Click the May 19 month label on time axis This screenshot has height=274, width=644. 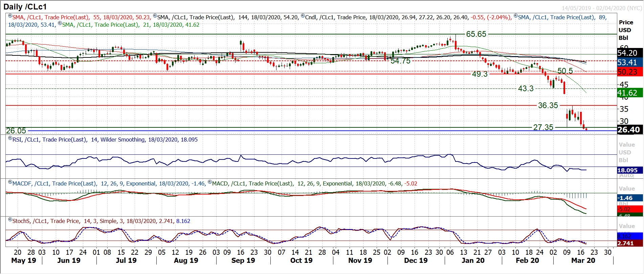pos(23,260)
